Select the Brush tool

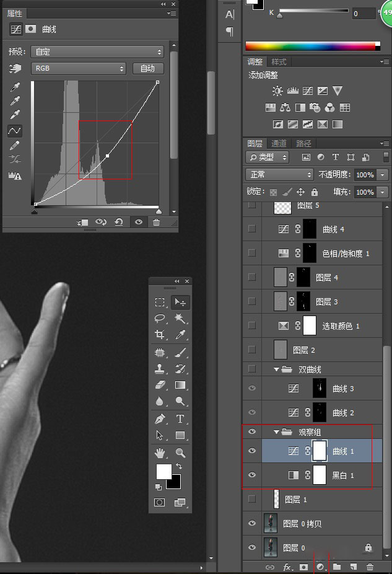(x=180, y=353)
